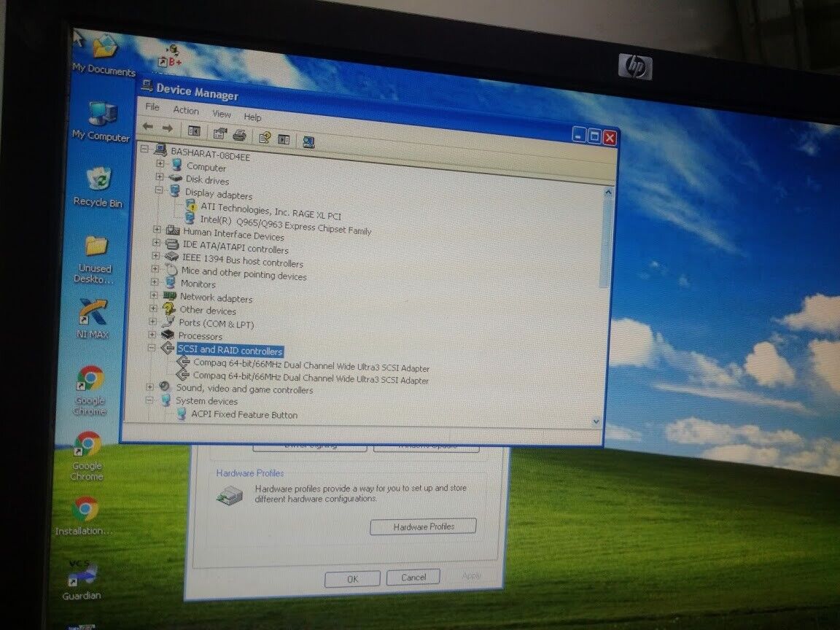The height and width of the screenshot is (630, 840).
Task: Collapse the BASHARAT-08D4EE root node
Action: pyautogui.click(x=144, y=149)
